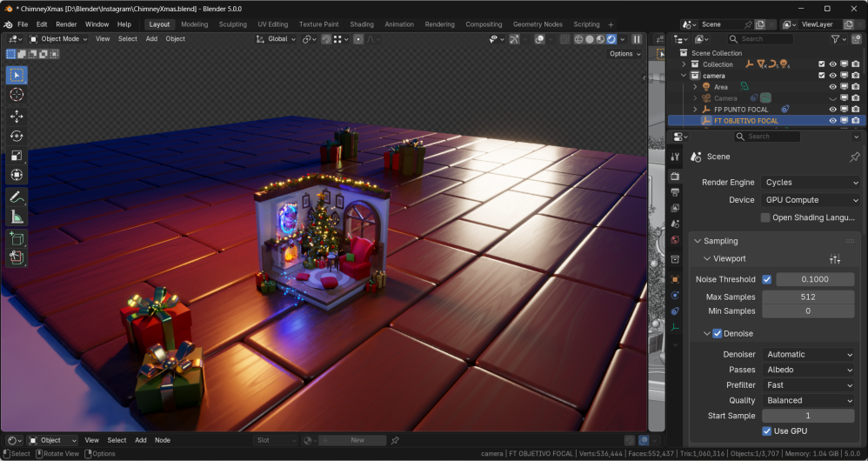Enable Open Shading Language checkbox
Viewport: 868px width, 461px height.
(x=765, y=217)
